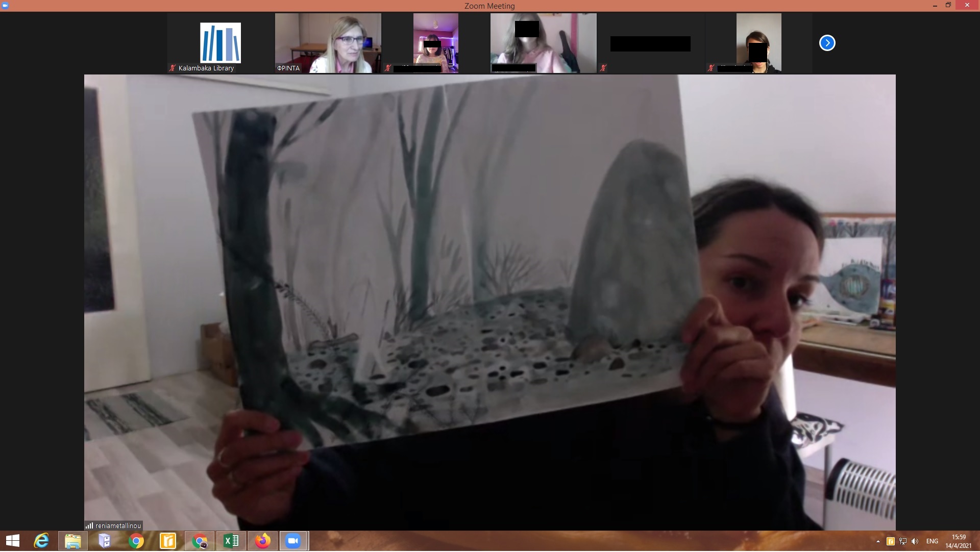Switch ENG input language indicator
The width and height of the screenshot is (980, 552).
932,542
